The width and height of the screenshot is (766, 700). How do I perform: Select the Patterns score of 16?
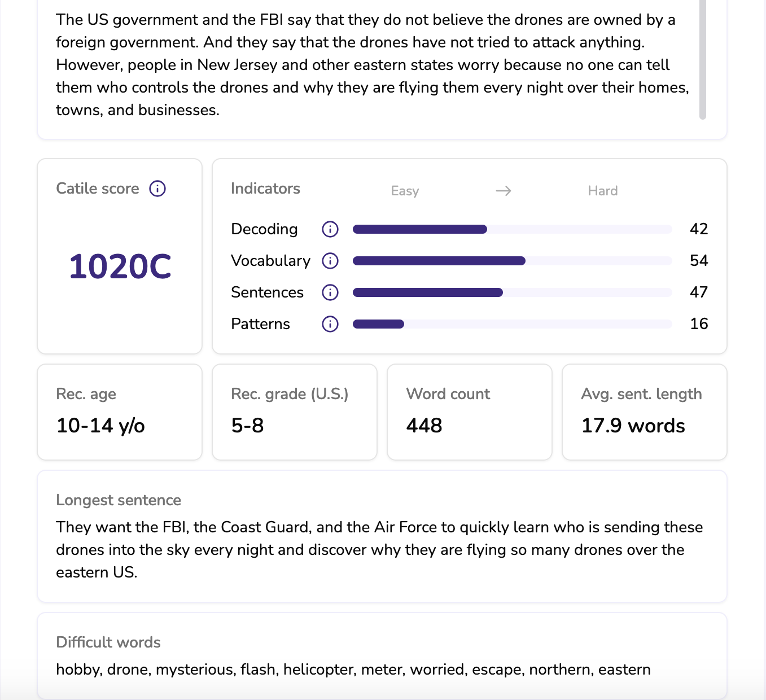699,324
